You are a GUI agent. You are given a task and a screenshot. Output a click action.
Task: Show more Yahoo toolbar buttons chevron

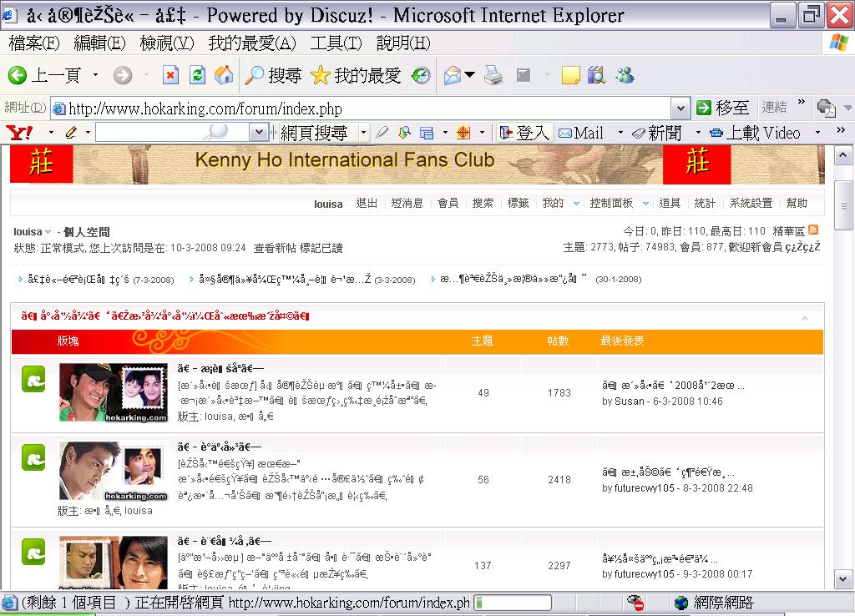[840, 130]
